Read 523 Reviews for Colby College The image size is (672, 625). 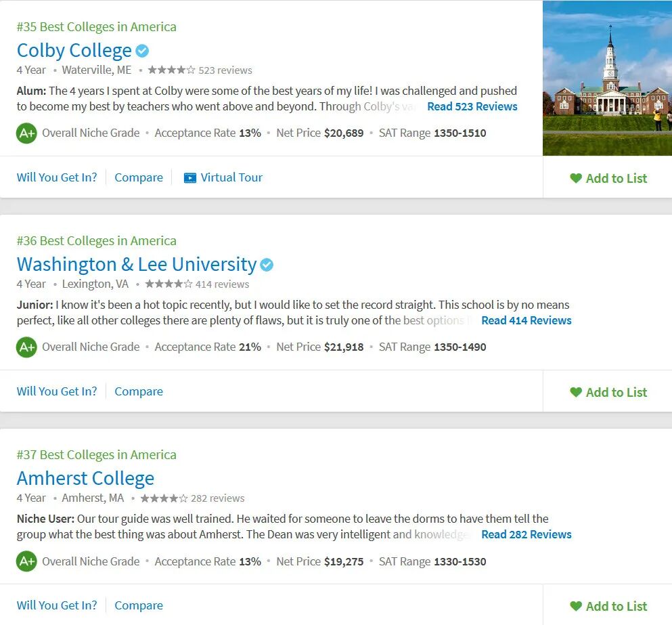[x=472, y=106]
